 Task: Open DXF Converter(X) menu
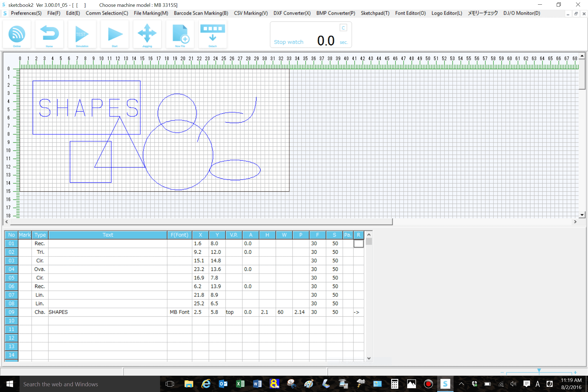click(x=292, y=13)
